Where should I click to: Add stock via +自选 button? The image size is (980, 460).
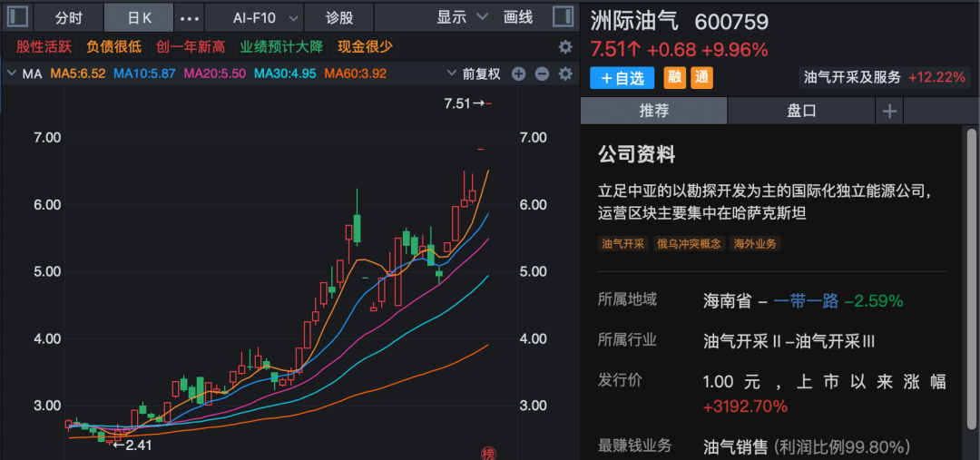pos(622,78)
